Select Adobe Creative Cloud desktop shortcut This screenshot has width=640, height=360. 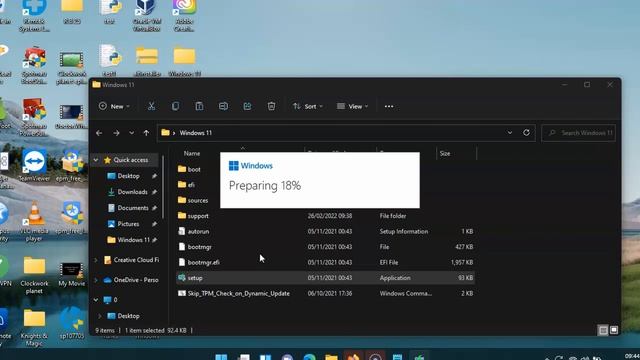[x=184, y=15]
